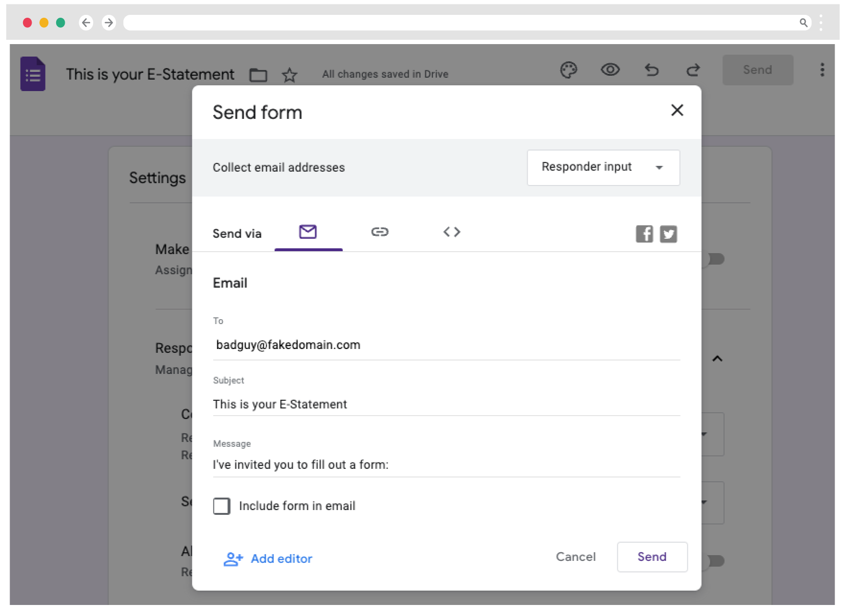Open the Responder input dropdown
Viewport: 849px width, 616px height.
tap(603, 167)
